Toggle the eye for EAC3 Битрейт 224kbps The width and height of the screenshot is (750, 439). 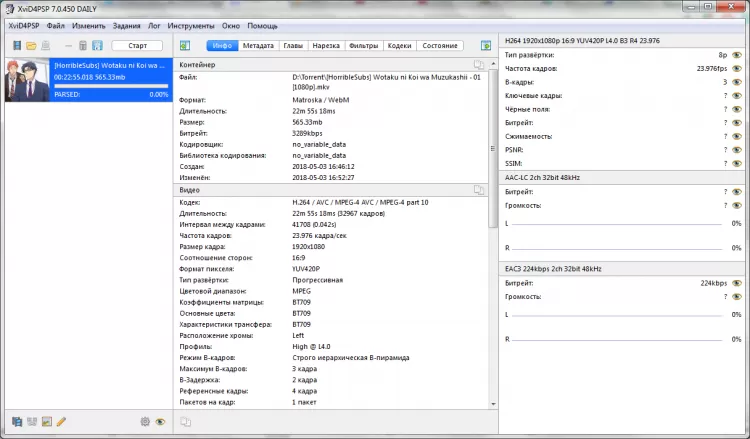point(737,283)
